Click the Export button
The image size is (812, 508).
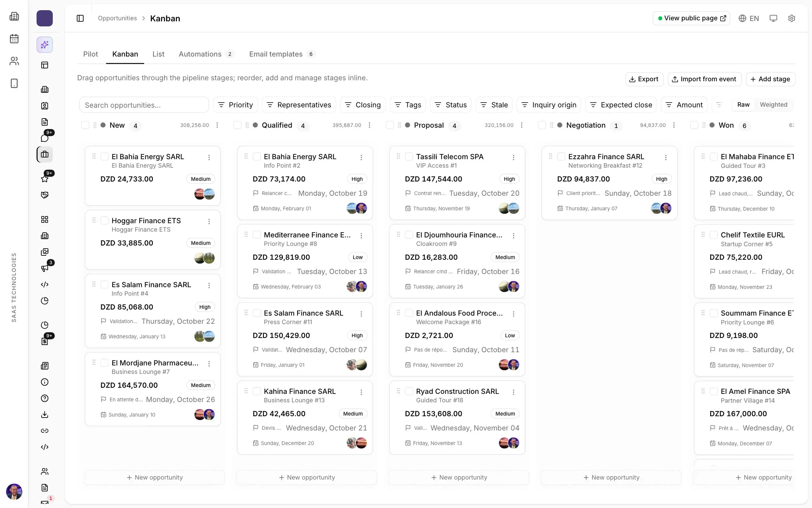click(x=644, y=79)
